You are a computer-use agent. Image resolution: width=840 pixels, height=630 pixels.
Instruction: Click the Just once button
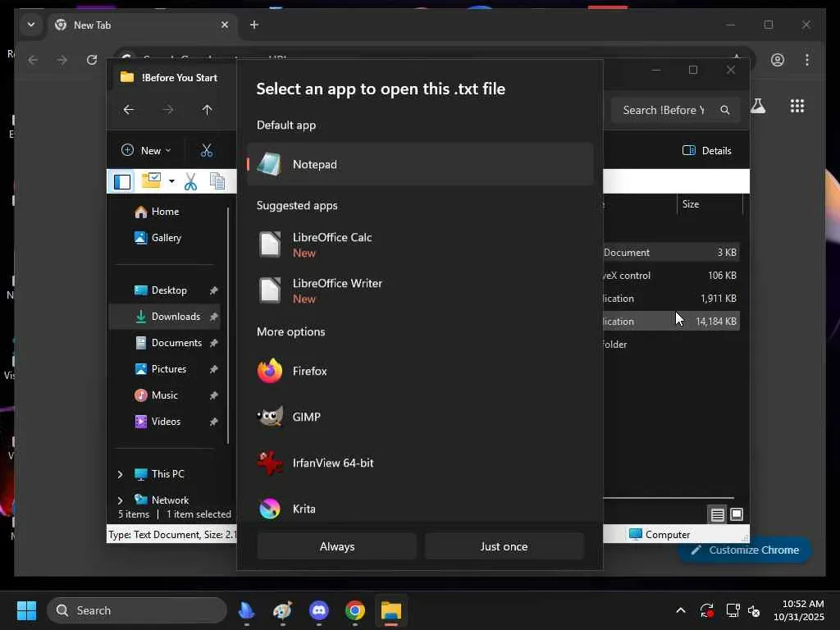[x=504, y=546]
